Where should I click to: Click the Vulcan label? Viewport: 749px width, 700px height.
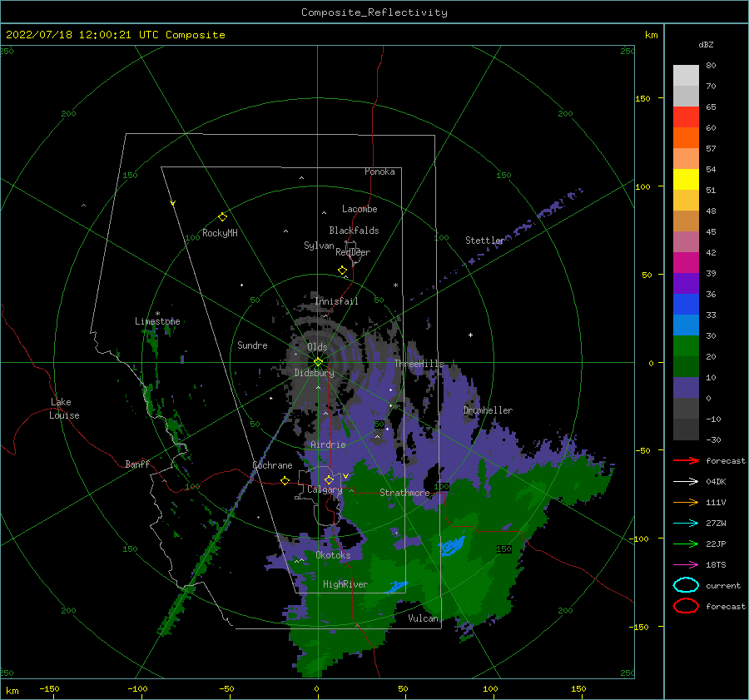424,618
